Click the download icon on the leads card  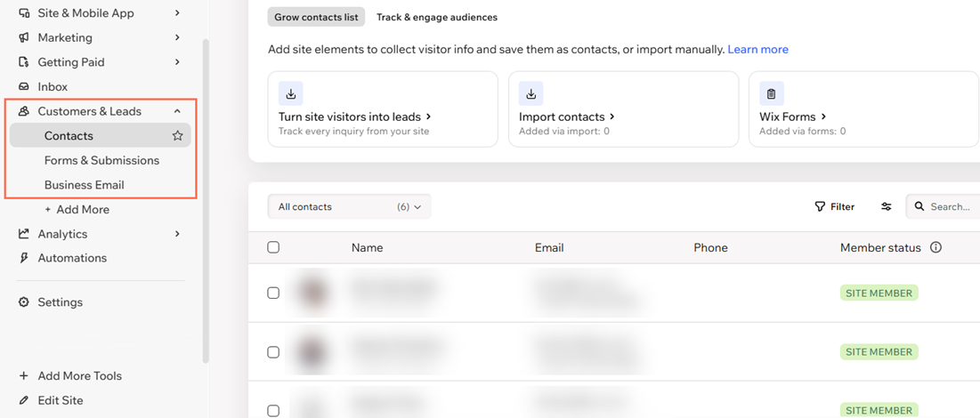coord(291,93)
